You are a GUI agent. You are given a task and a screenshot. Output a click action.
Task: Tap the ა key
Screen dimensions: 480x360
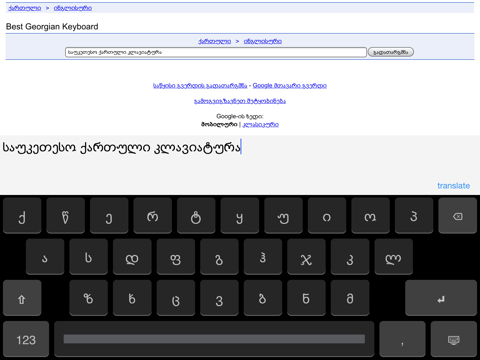(45, 257)
